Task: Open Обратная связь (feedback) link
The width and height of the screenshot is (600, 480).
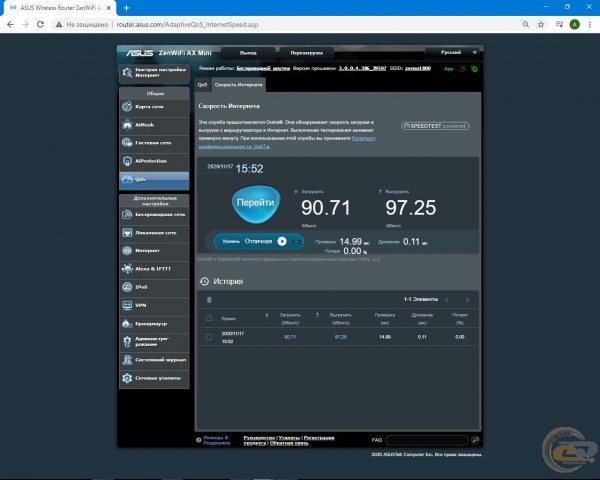Action: [289, 443]
